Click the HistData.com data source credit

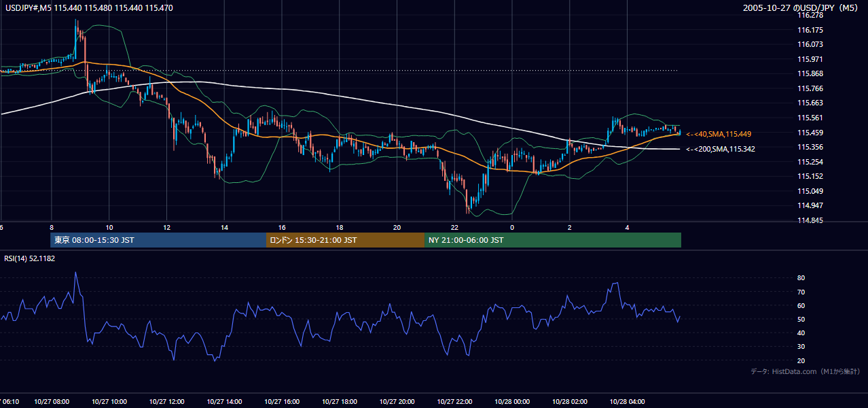click(x=805, y=371)
